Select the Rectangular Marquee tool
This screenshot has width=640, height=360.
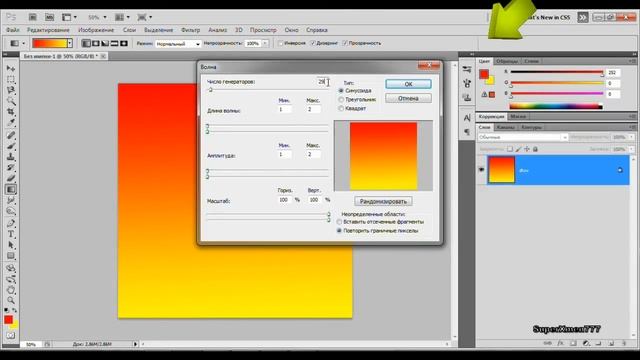pos(11,79)
